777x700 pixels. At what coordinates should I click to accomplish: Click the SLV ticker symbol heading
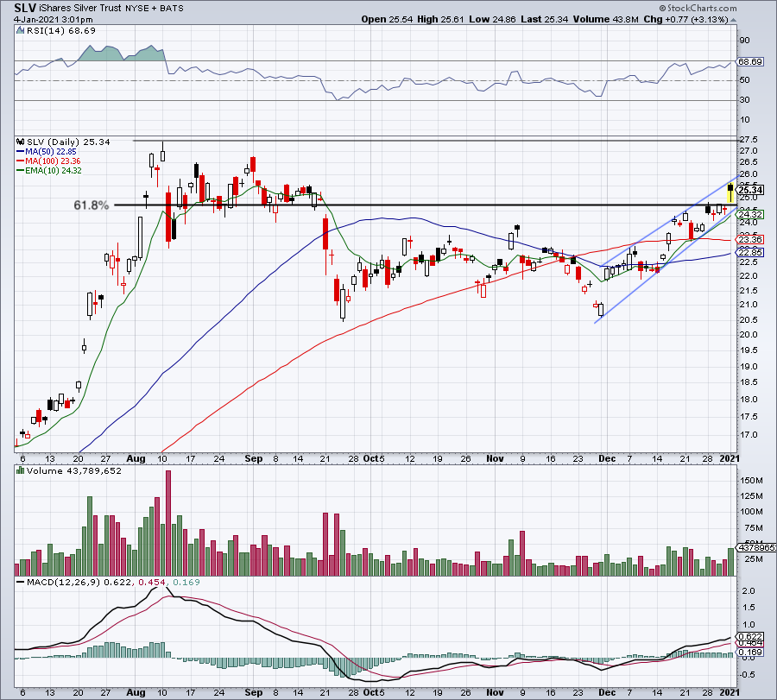click(24, 8)
